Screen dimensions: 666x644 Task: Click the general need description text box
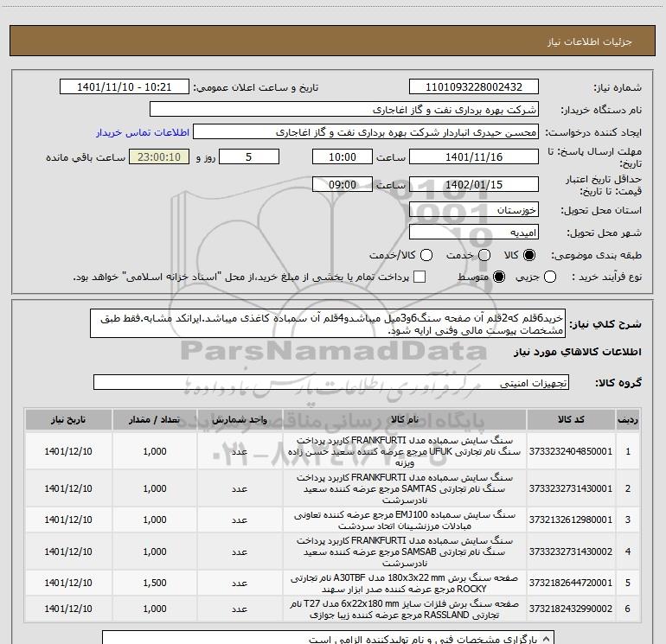pos(328,324)
